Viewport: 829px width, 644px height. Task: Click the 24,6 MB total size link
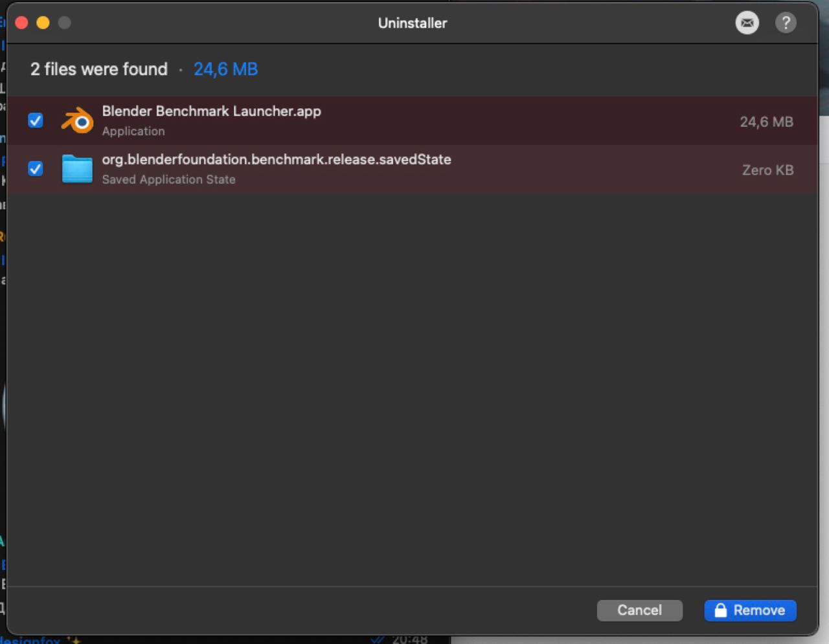coord(225,69)
